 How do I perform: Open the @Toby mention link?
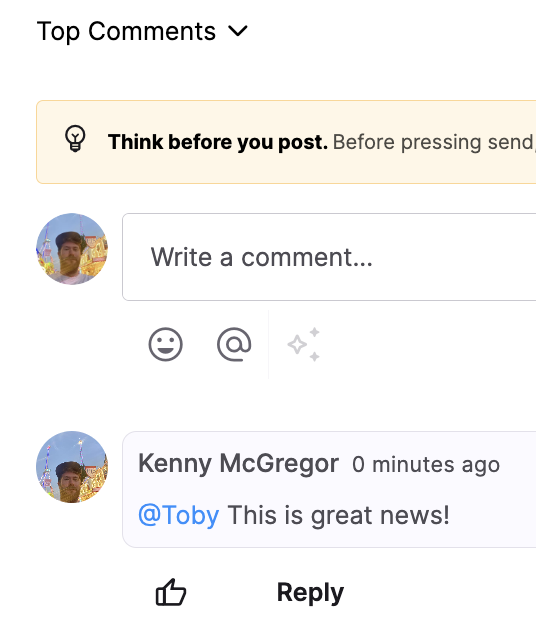click(x=178, y=515)
